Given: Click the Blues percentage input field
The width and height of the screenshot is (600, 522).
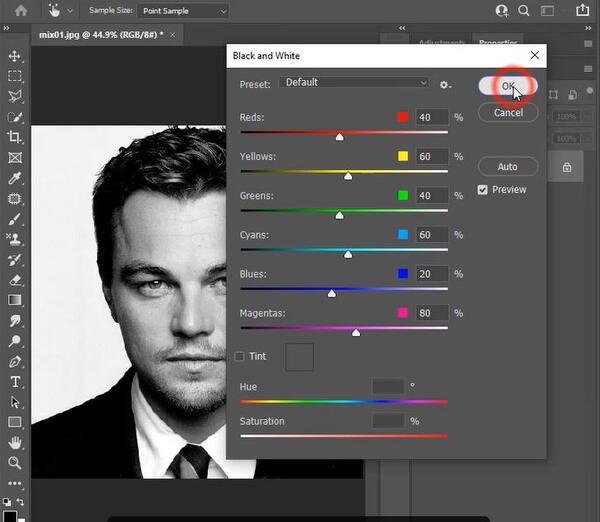Looking at the screenshot, I should pyautogui.click(x=432, y=274).
